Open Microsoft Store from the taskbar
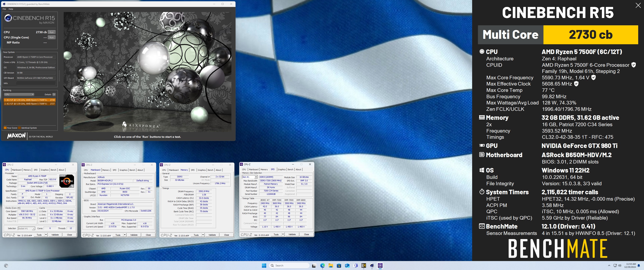The height and width of the screenshot is (270, 644). point(339,265)
